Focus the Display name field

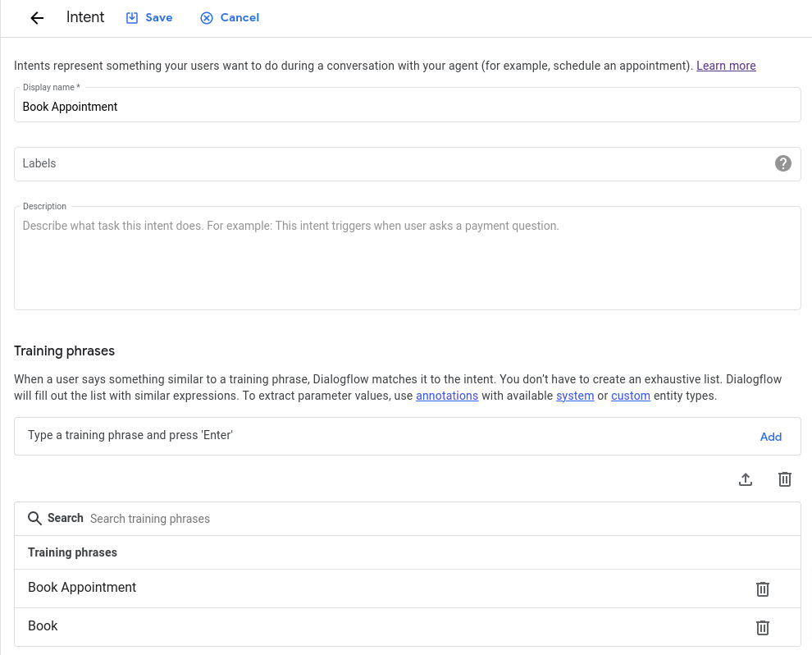[407, 107]
